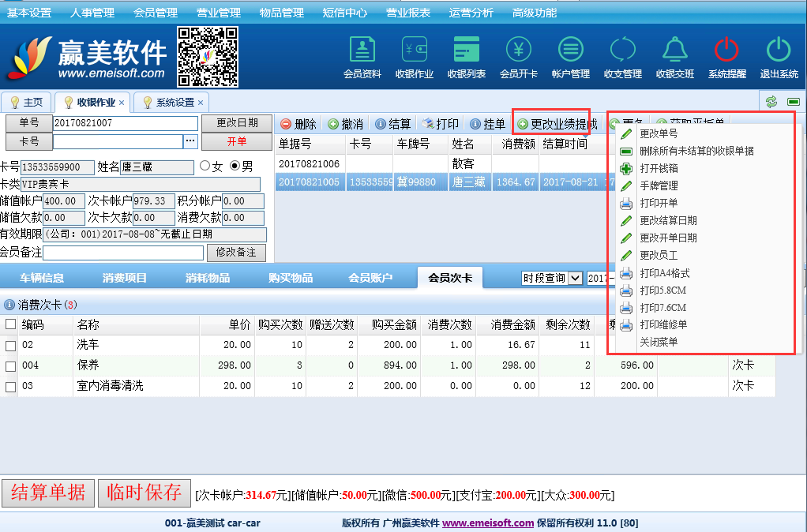Expand the 时段查询 dropdown
The image size is (807, 532).
pos(574,278)
